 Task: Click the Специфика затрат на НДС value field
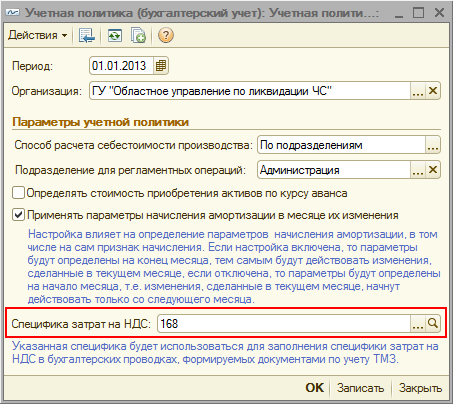284,323
